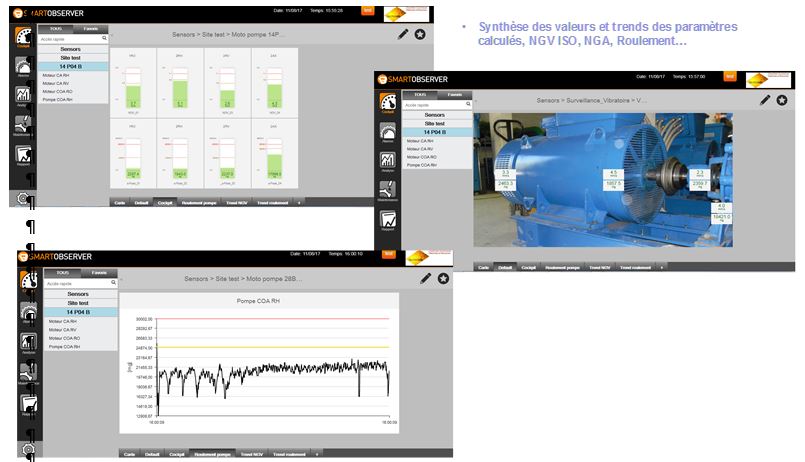Click favorite star icon in gauges window
The height and width of the screenshot is (462, 805).
(x=420, y=34)
